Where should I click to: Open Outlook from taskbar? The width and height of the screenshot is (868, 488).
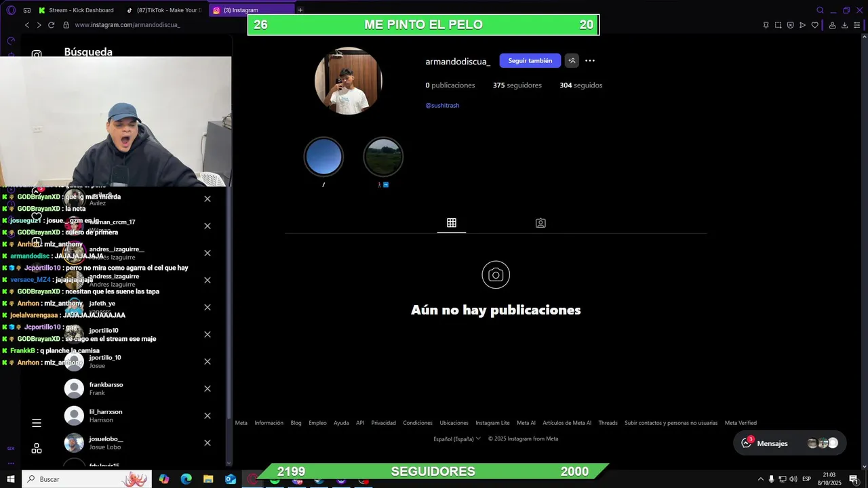click(x=231, y=479)
